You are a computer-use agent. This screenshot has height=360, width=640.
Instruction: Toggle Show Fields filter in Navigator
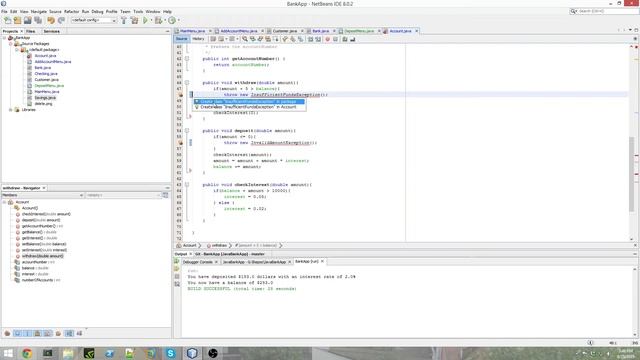point(18,333)
